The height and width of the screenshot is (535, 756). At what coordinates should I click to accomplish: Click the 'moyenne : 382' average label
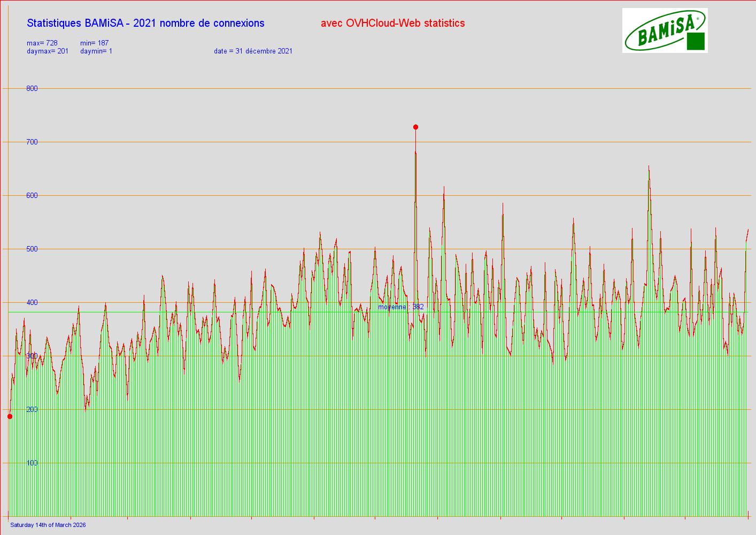[400, 307]
